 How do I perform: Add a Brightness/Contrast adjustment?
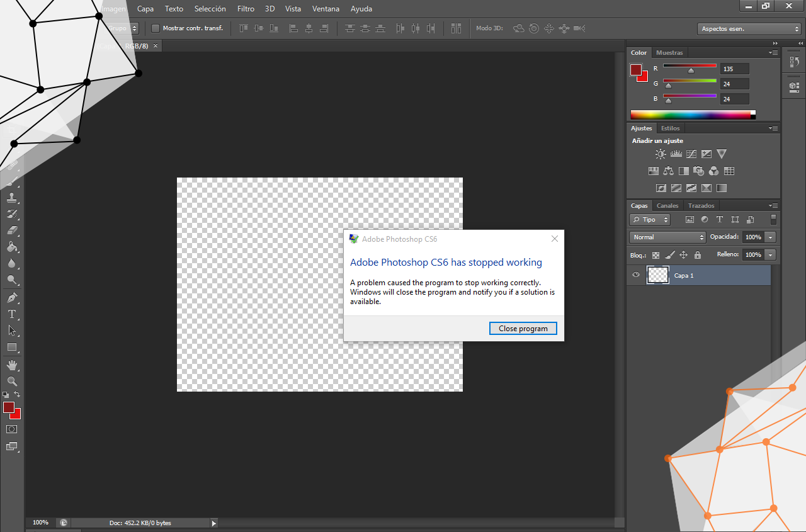pos(661,154)
